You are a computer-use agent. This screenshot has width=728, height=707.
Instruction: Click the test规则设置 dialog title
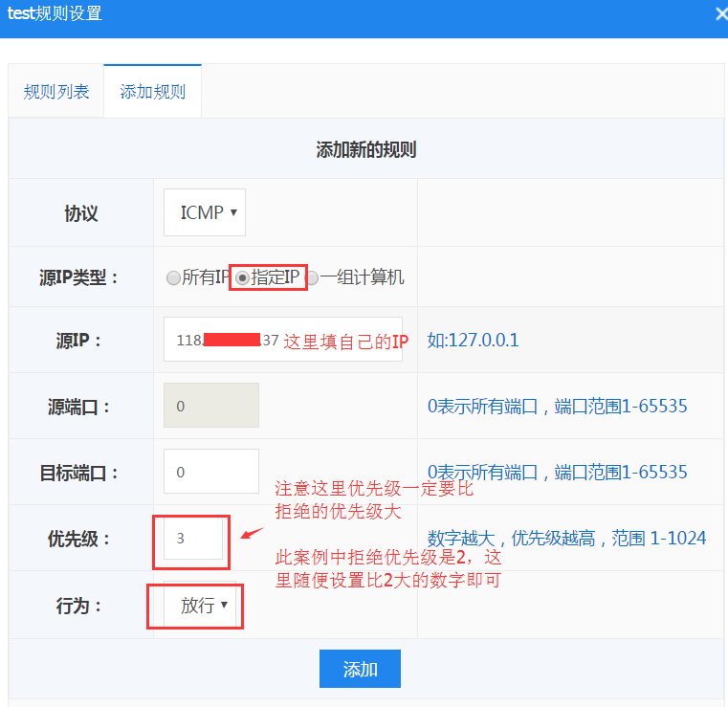[x=55, y=13]
